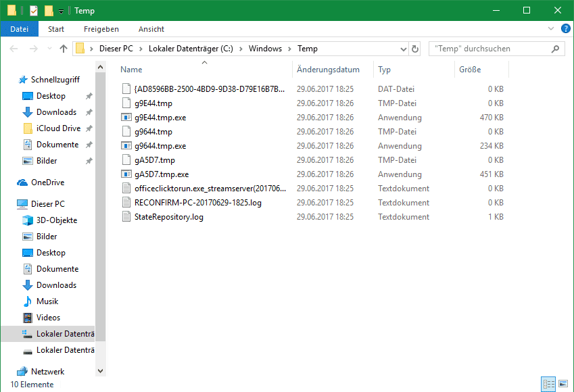Switch to large thumbnails view icon
Screen dimensions: 574x392
point(563,384)
